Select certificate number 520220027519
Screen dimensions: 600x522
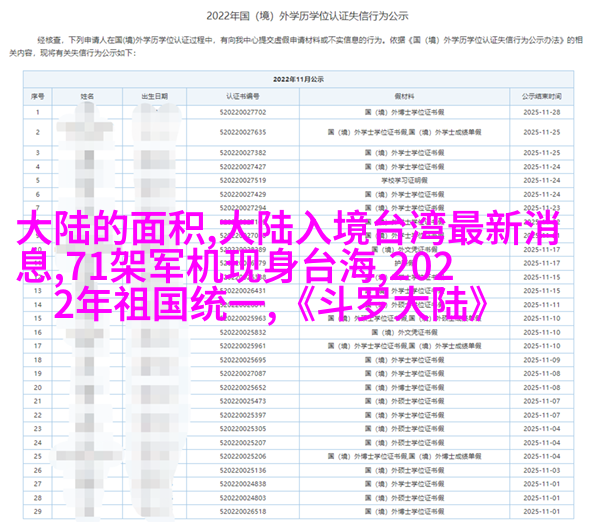[x=243, y=180]
